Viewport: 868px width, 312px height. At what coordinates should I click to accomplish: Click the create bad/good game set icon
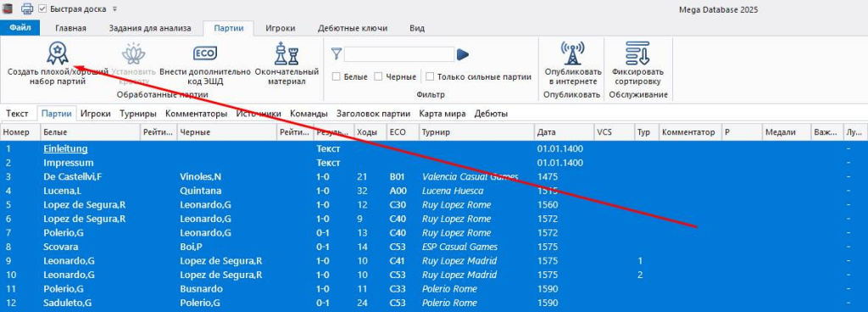pyautogui.click(x=57, y=53)
